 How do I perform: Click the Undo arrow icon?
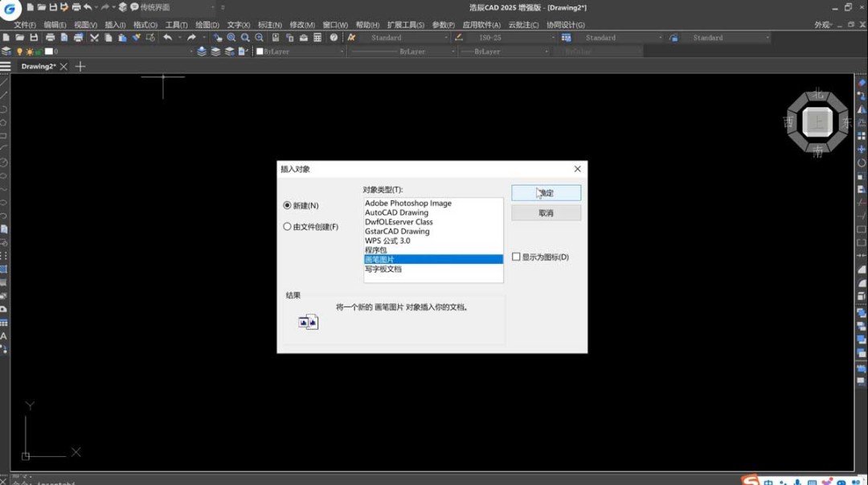[166, 37]
